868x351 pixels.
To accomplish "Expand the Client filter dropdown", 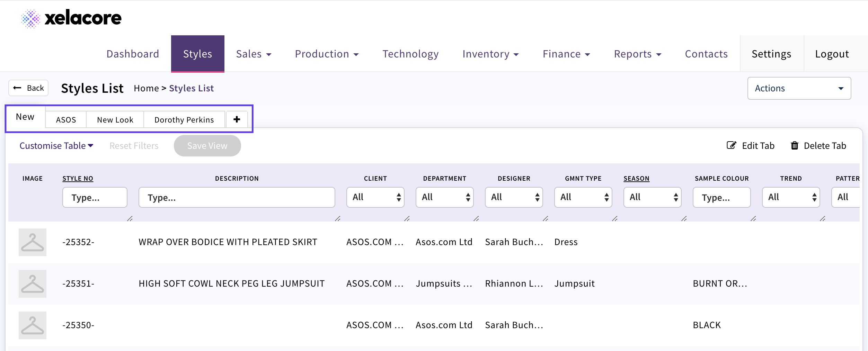I will [375, 197].
